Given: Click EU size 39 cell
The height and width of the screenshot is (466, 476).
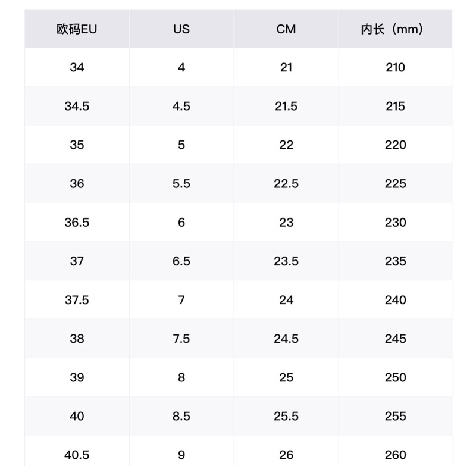Looking at the screenshot, I should 77,377.
